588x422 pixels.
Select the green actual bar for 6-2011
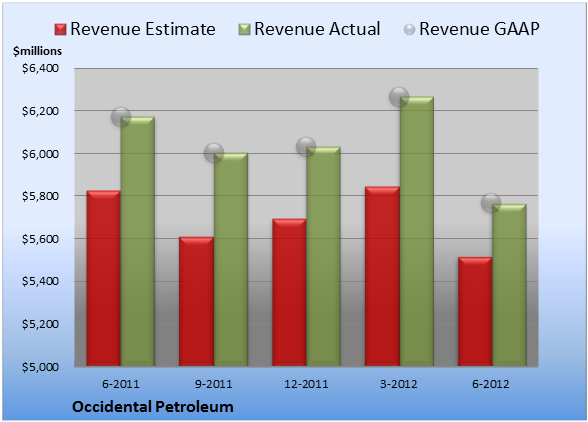pyautogui.click(x=138, y=241)
